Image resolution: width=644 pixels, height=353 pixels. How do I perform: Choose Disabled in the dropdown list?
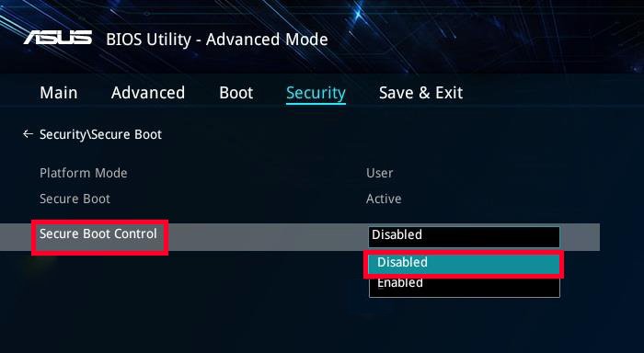click(x=464, y=263)
